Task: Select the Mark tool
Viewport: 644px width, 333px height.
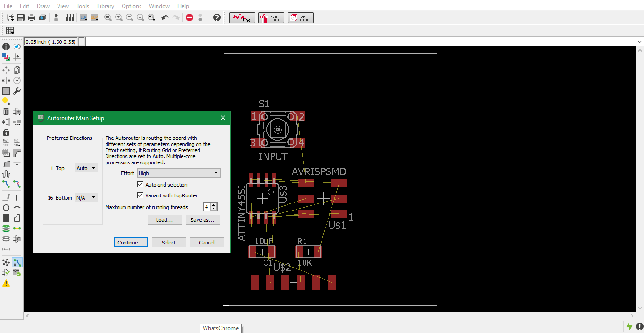Action: point(17,57)
